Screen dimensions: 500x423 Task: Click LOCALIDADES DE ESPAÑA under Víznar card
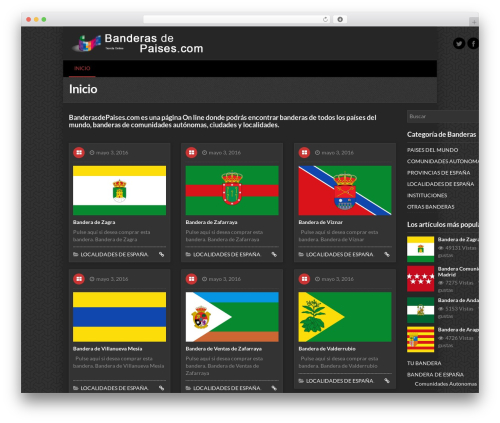click(339, 255)
